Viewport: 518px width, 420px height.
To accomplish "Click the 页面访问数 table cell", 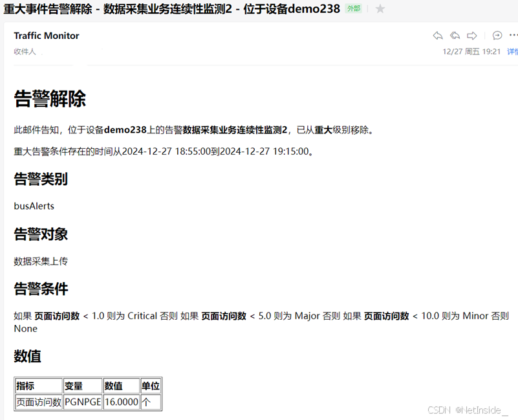I will (39, 402).
